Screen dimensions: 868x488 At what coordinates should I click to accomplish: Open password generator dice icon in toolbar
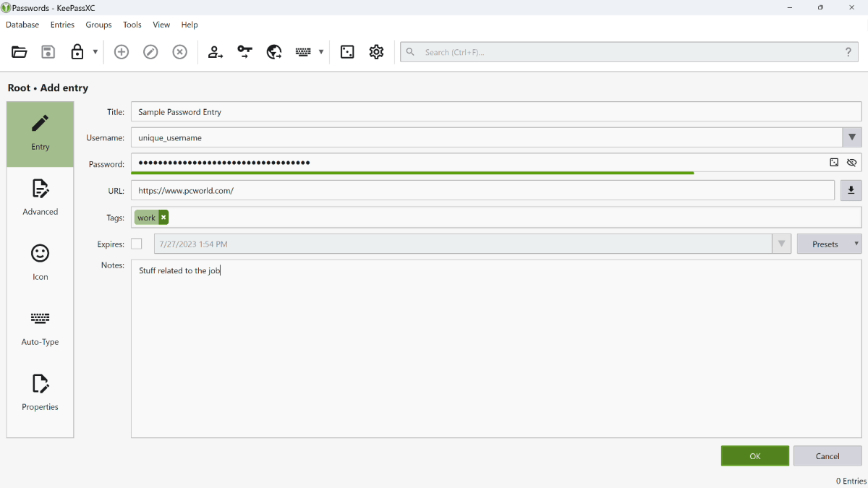(347, 52)
